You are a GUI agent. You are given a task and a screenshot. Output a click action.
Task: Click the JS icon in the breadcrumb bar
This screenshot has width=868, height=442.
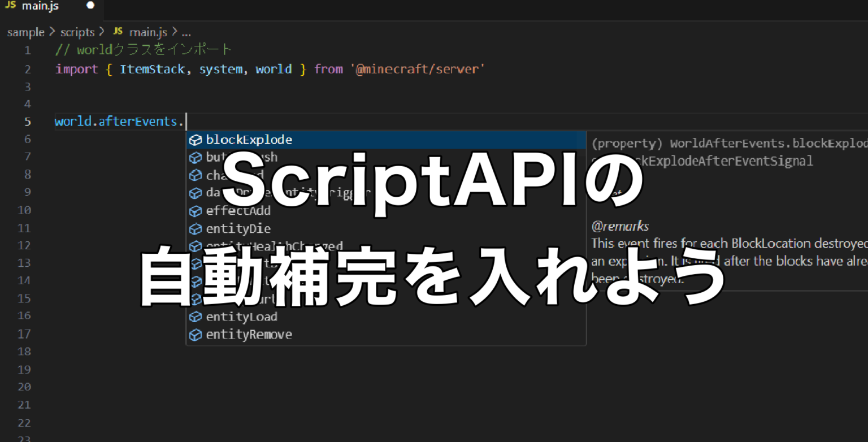click(117, 32)
